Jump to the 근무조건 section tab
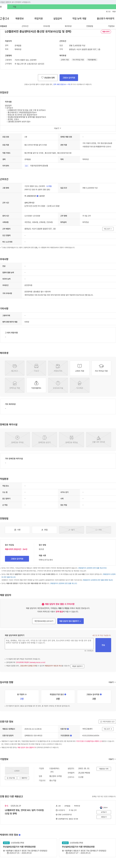This screenshot has height=868, width=116. point(25,26)
